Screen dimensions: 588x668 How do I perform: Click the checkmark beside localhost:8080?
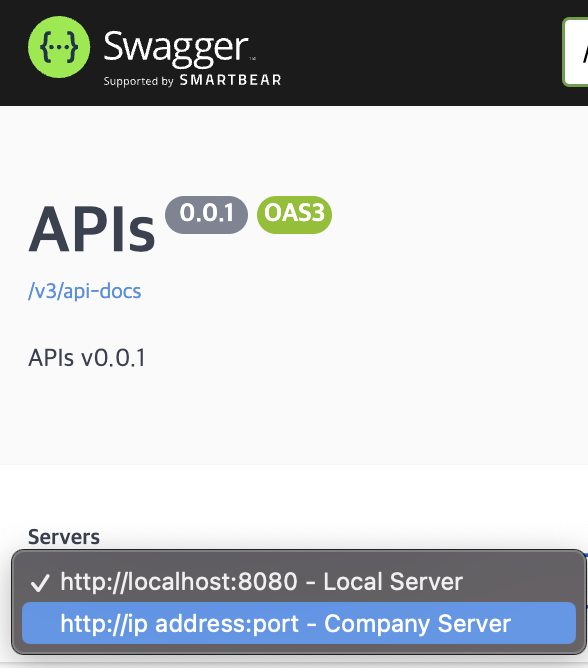point(40,582)
